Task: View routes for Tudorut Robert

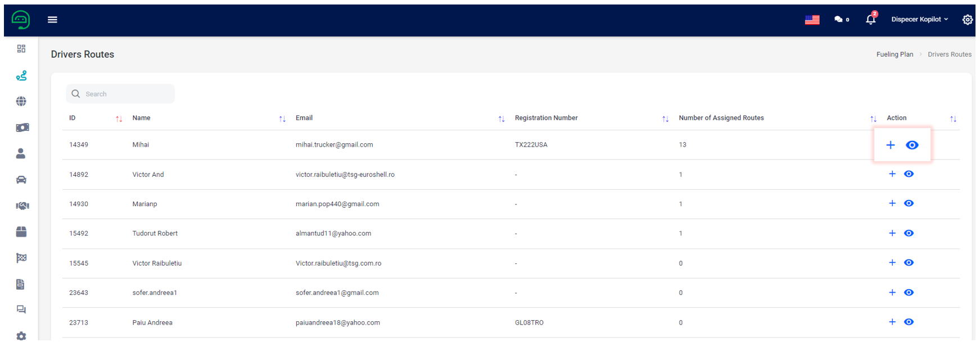Action: pyautogui.click(x=909, y=233)
